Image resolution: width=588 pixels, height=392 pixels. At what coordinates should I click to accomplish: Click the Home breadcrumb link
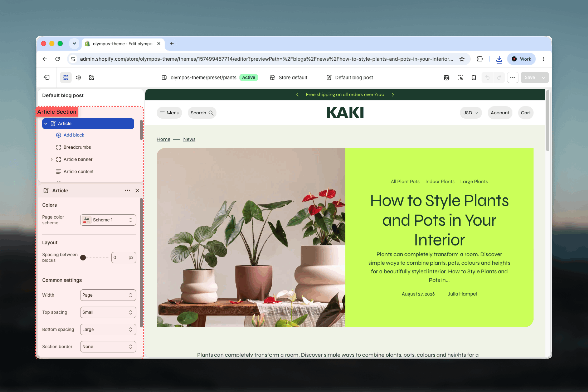(163, 139)
